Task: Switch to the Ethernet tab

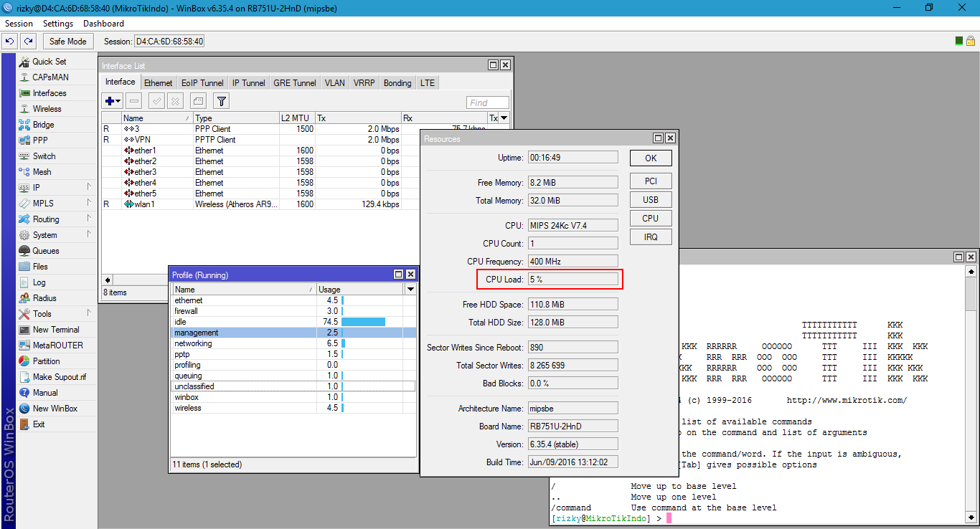Action: tap(159, 83)
